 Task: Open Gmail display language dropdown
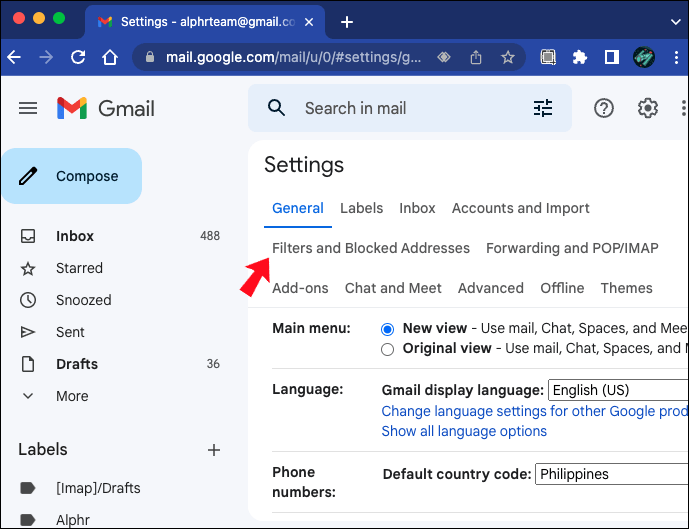[x=618, y=390]
